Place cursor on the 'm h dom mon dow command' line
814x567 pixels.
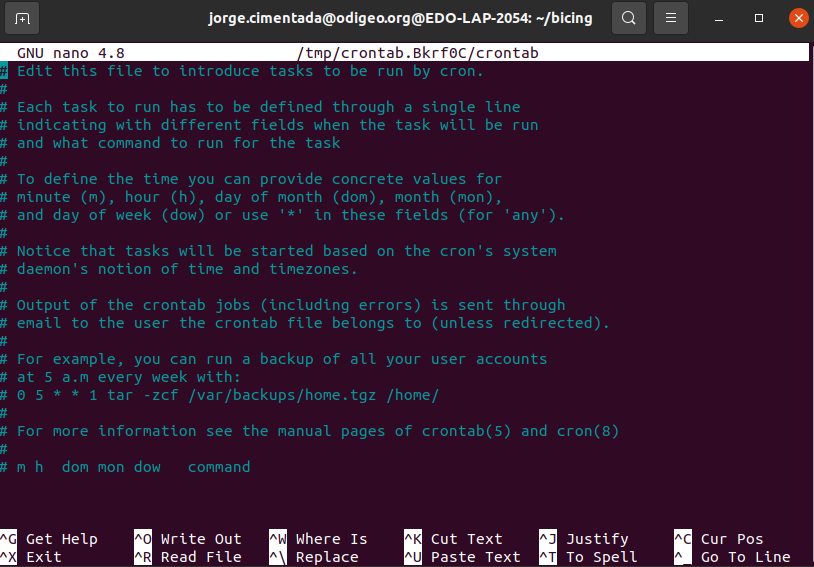[133, 467]
